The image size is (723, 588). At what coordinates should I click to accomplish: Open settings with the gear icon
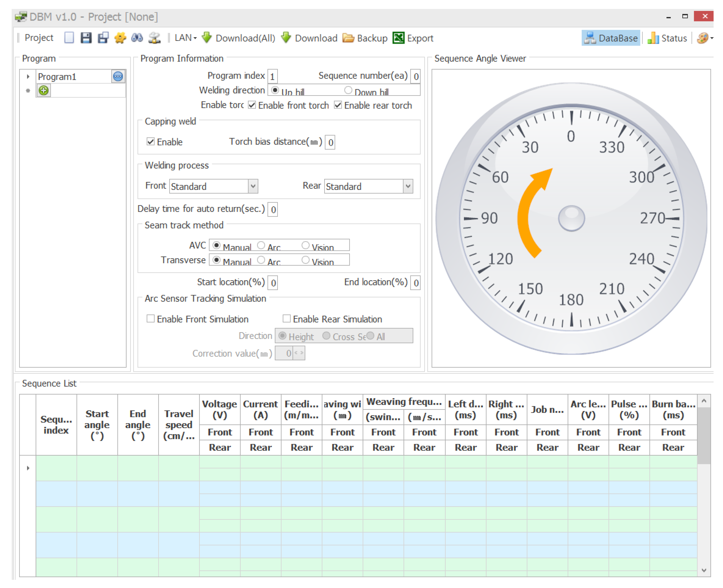click(120, 38)
